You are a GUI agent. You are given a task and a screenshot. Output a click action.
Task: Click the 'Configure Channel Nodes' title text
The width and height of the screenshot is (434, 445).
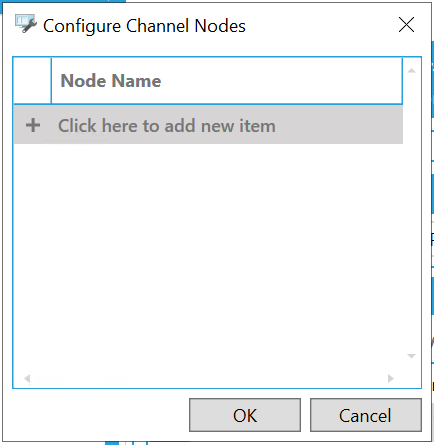coord(144,26)
